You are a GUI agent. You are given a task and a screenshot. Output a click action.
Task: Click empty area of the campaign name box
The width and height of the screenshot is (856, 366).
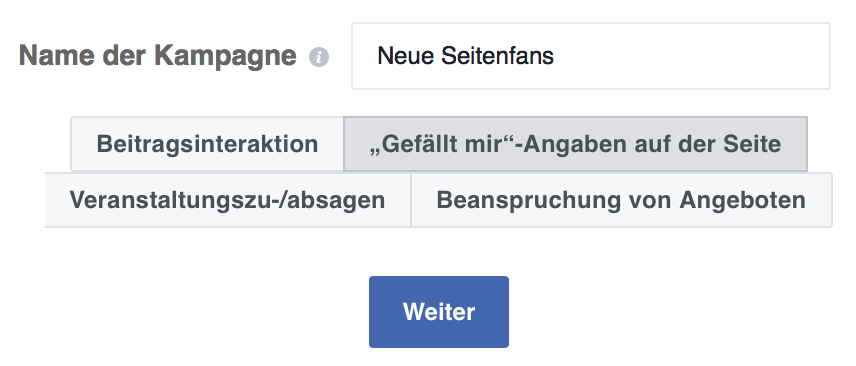pyautogui.click(x=693, y=56)
